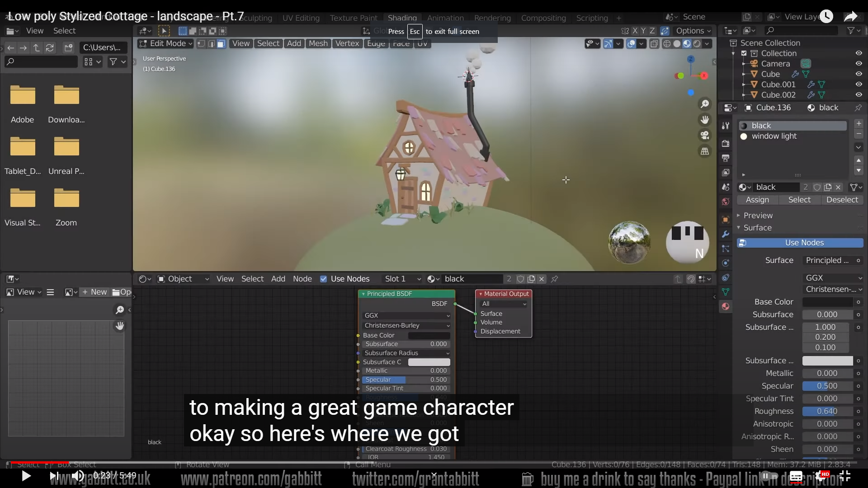Expand the Preview panel section

(758, 216)
